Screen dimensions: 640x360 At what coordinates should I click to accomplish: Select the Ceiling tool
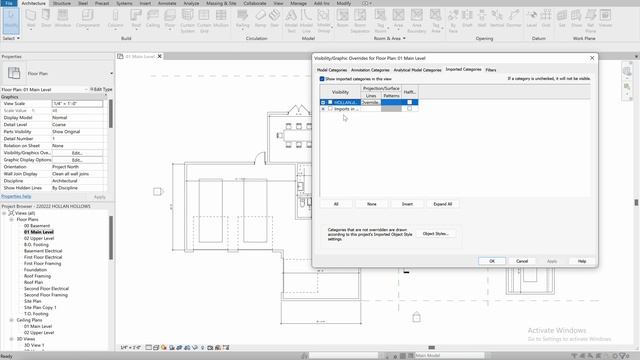click(153, 19)
